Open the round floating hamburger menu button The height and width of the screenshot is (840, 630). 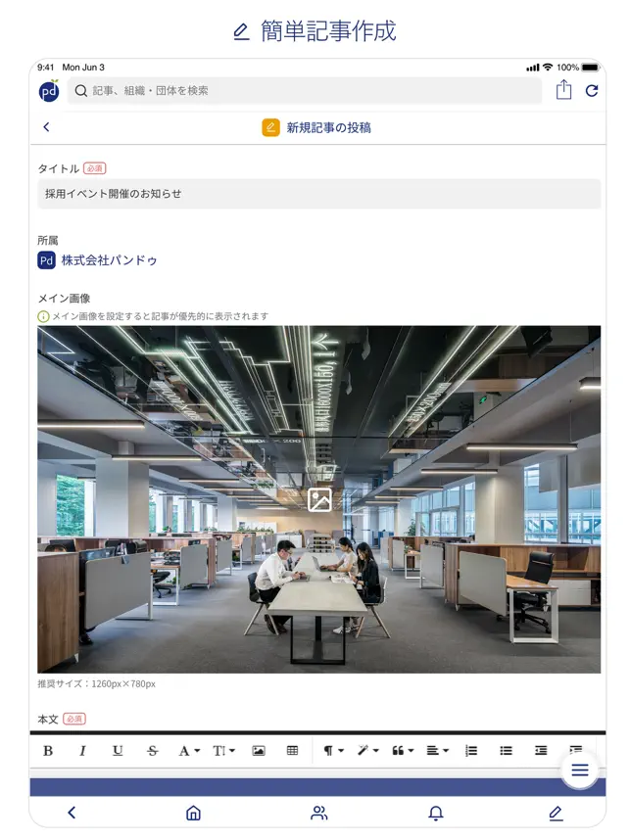coord(580,770)
